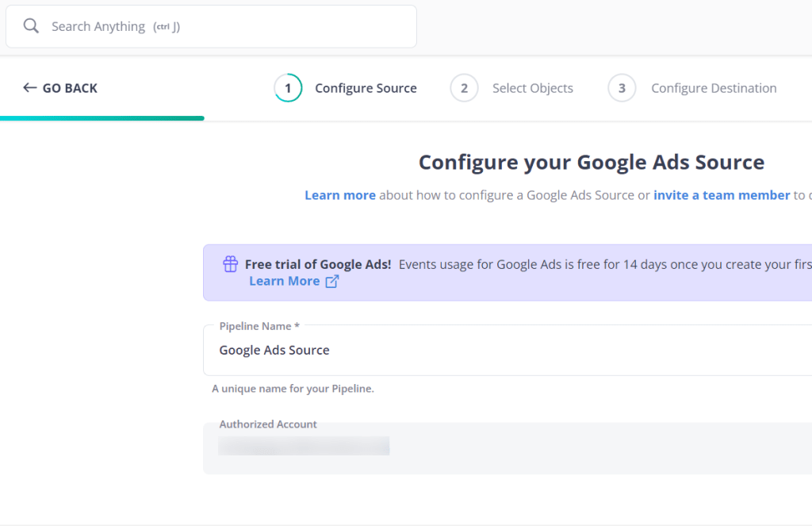Open Learn more about Google Ads Source
Image resolution: width=812 pixels, height=526 pixels.
[x=339, y=195]
